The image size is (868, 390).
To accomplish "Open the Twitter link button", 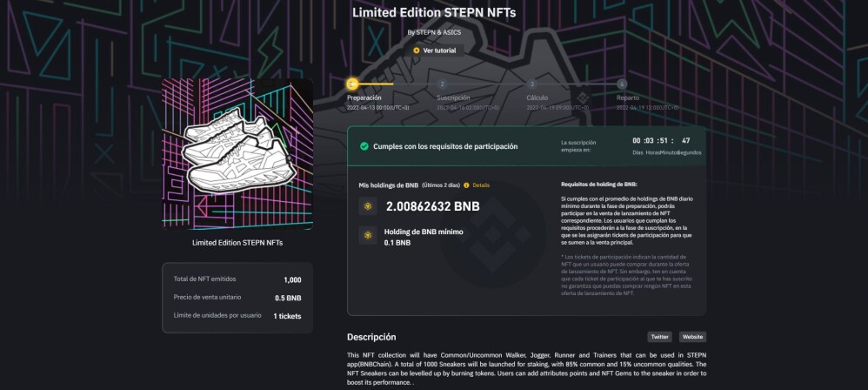I will tap(659, 337).
